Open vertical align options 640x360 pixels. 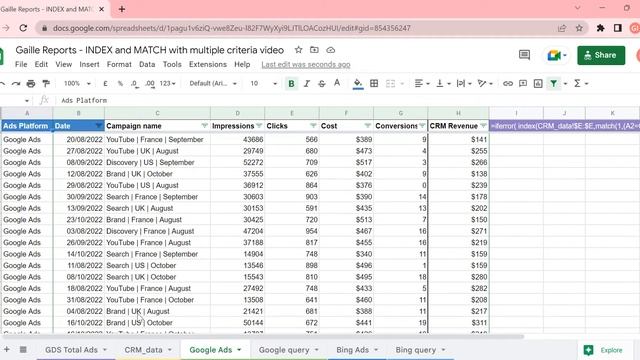pyautogui.click(x=443, y=84)
